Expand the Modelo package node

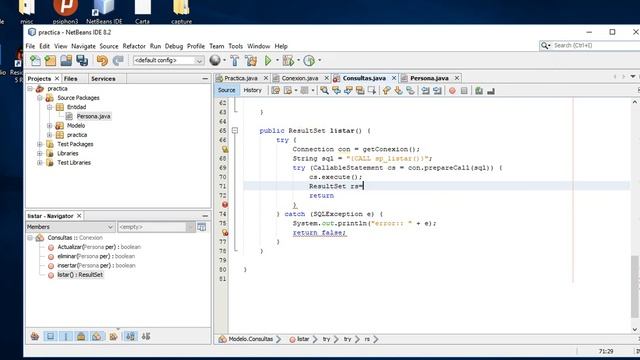[x=49, y=126]
